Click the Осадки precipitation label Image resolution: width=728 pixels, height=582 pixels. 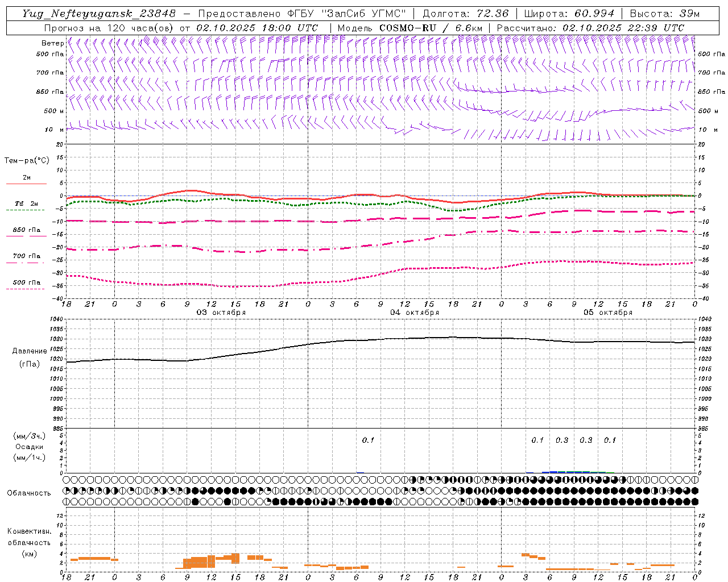click(x=29, y=447)
